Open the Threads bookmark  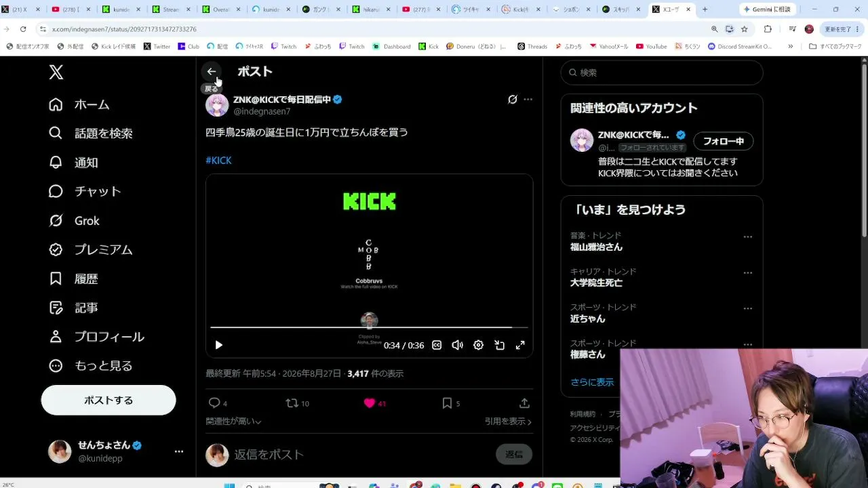(532, 47)
